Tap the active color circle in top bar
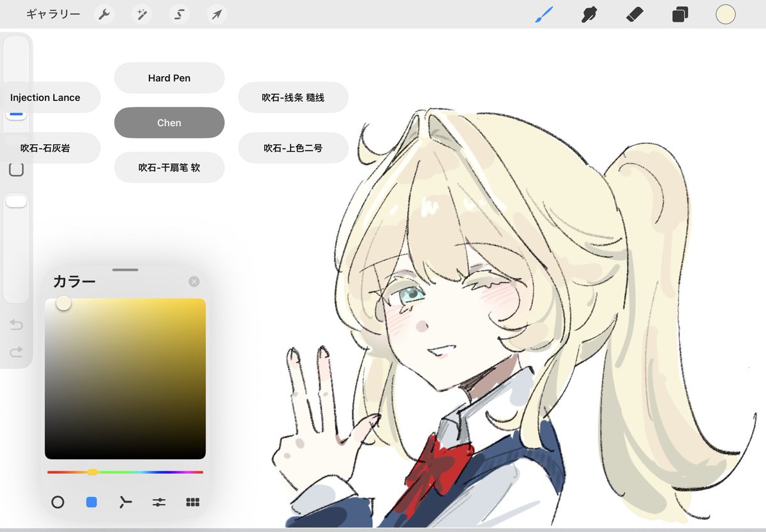The width and height of the screenshot is (766, 532). (x=726, y=14)
